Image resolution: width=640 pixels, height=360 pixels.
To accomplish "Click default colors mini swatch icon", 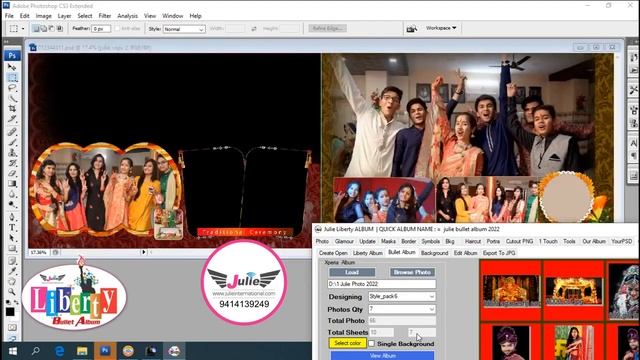I will pyautogui.click(x=8, y=302).
